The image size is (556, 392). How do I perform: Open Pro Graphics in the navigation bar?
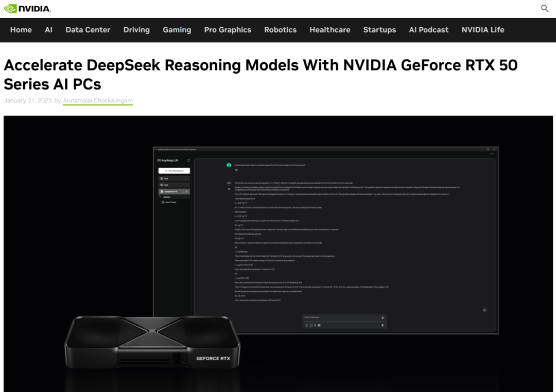[x=228, y=30]
